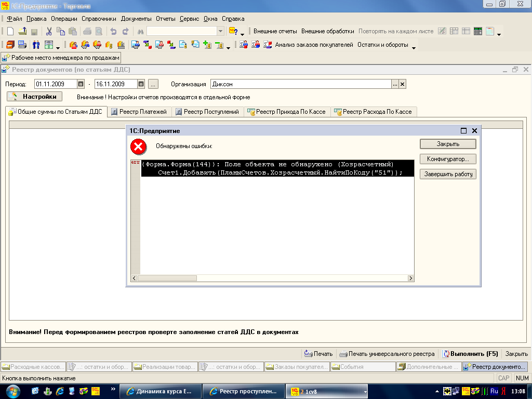This screenshot has width=532, height=399.
Task: Click the Настройки button
Action: 34,96
